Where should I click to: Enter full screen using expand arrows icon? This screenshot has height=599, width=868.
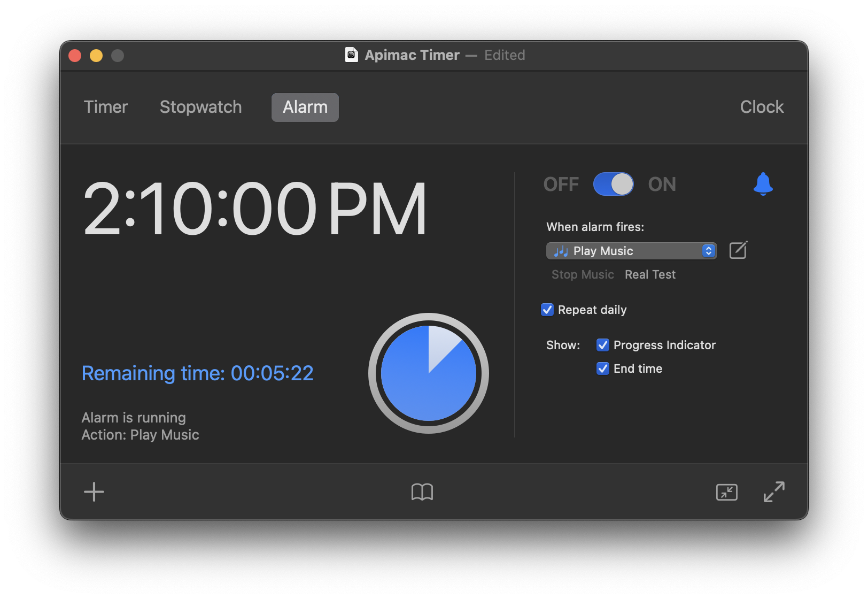(774, 492)
